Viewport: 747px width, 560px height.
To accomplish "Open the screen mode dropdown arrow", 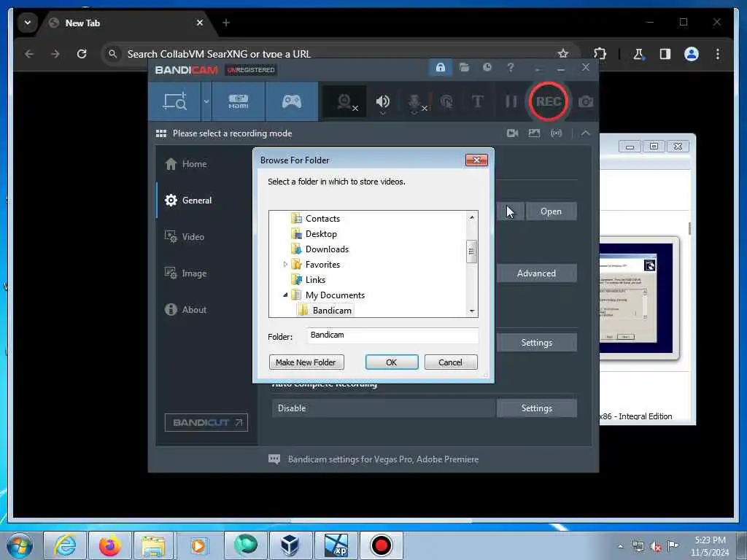I will (206, 101).
